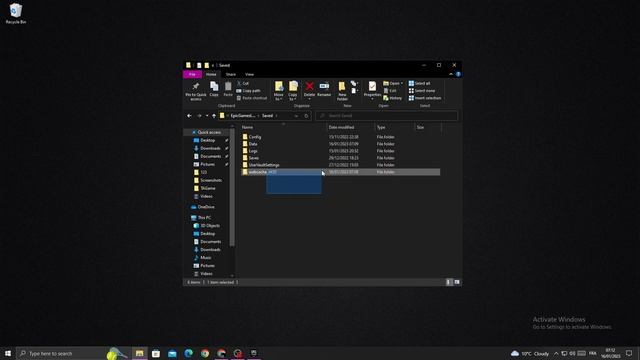Go to parent folder with Up arrow

[x=214, y=116]
